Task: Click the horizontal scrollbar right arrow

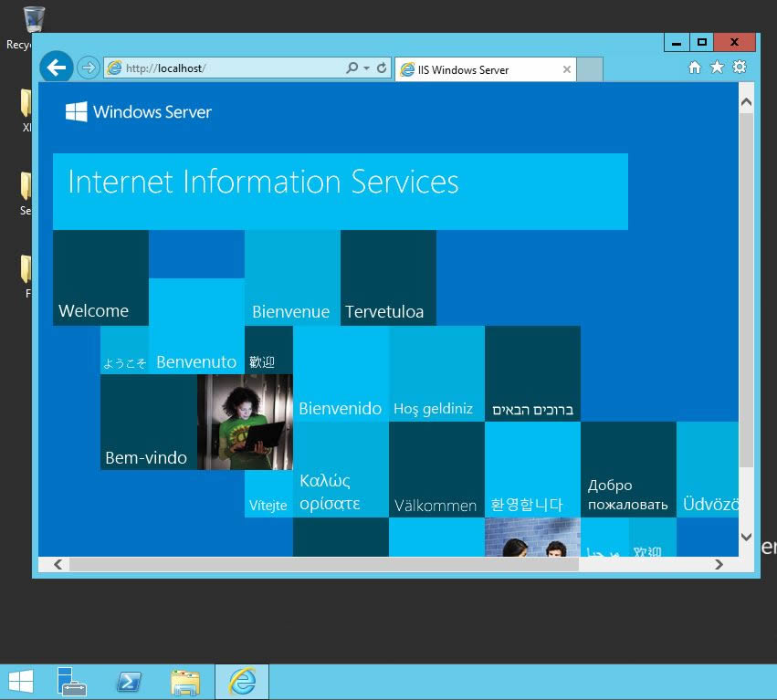Action: [x=719, y=564]
